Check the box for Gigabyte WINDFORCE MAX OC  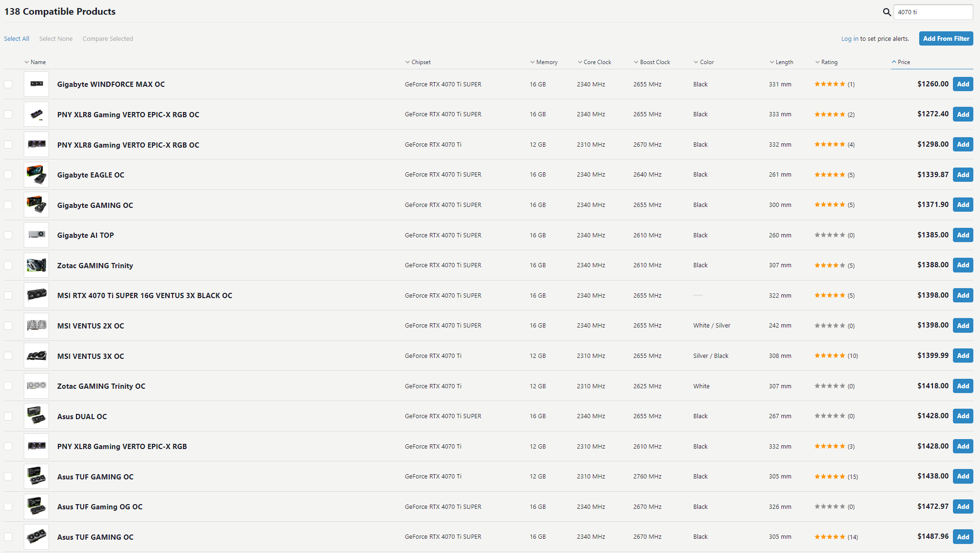coord(8,84)
